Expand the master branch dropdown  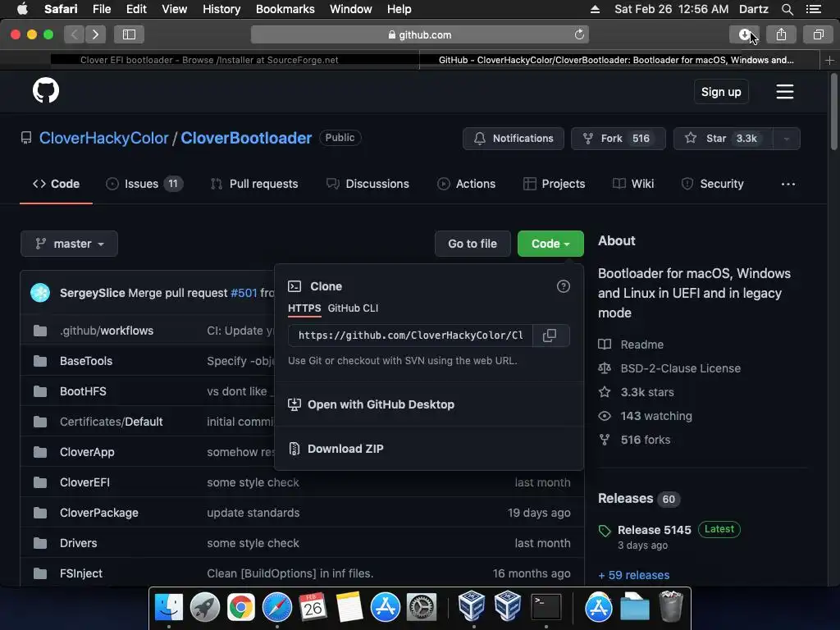pos(69,244)
